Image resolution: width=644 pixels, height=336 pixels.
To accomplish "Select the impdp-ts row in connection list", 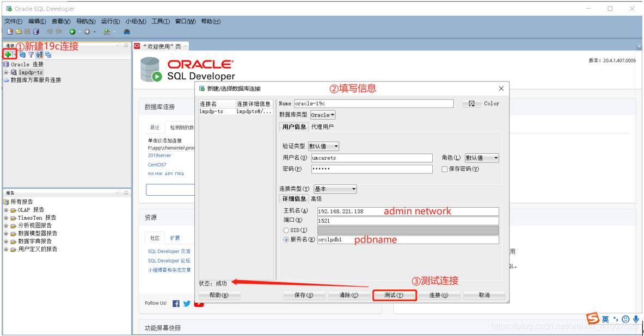I will [x=236, y=111].
